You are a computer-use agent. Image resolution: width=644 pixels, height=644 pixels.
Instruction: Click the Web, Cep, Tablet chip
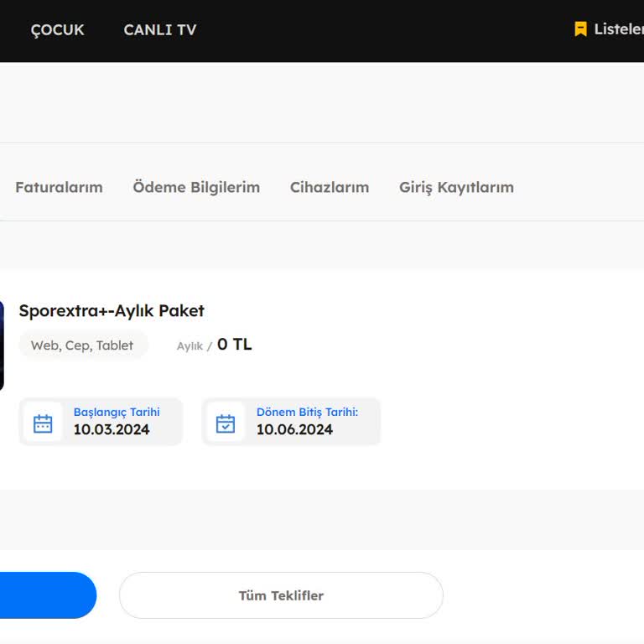click(x=82, y=345)
